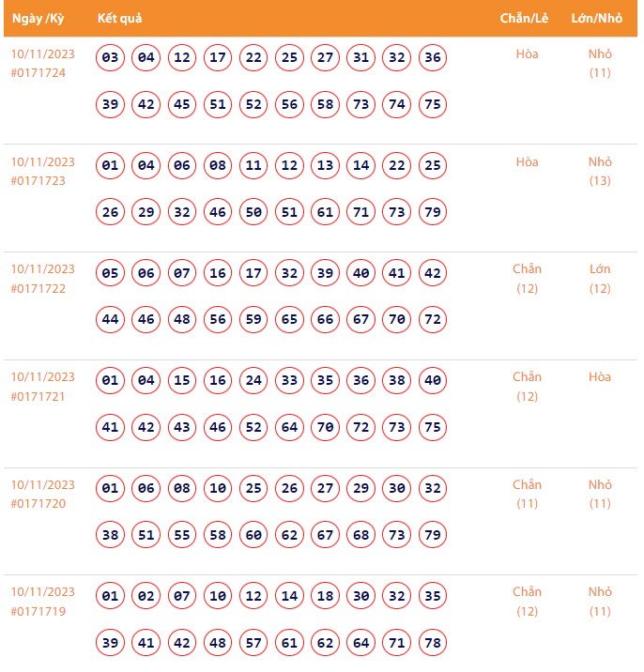The width and height of the screenshot is (644, 672).
Task: Click ball 79 in draw #0171723
Action: 433,213
